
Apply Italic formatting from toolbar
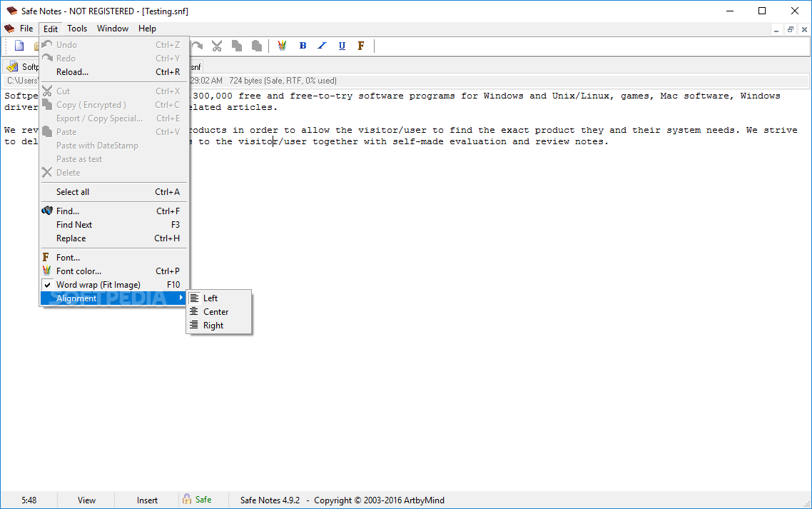tap(322, 46)
